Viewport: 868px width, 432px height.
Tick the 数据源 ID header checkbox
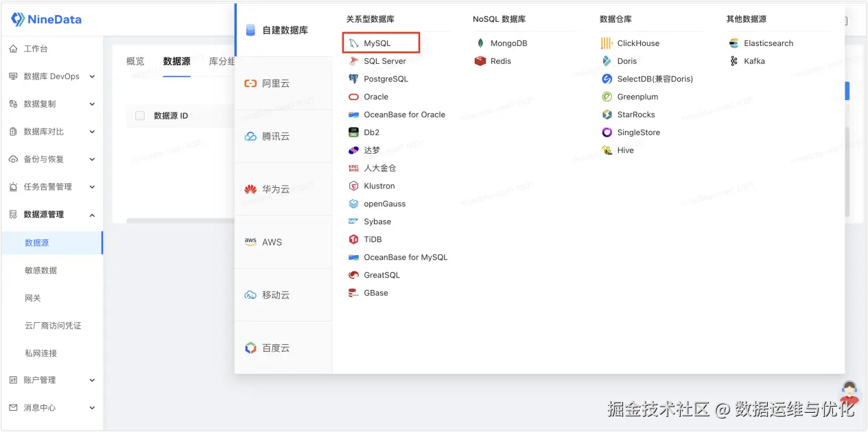point(140,116)
